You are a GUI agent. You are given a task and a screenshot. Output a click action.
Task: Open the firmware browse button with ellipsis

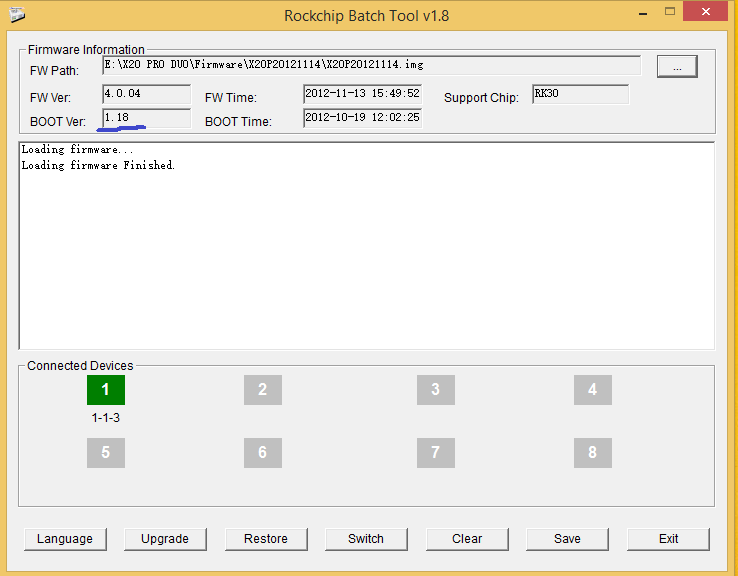677,66
